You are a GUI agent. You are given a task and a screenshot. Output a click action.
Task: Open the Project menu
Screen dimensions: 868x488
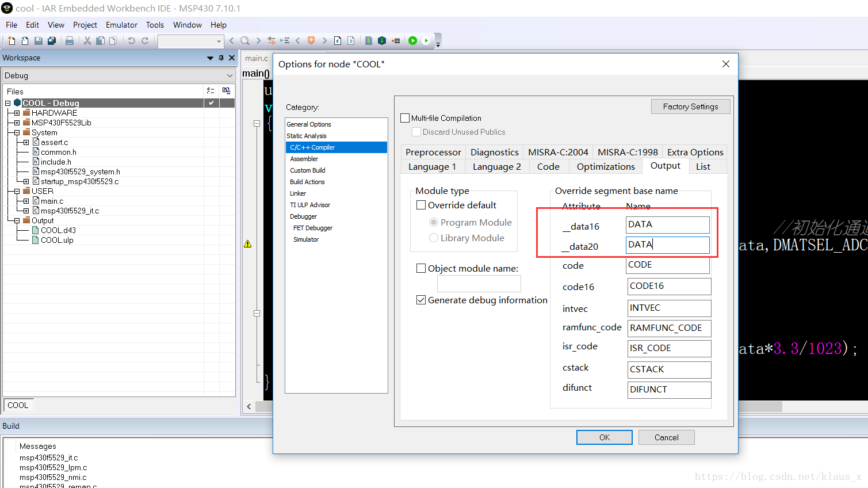pos(85,25)
